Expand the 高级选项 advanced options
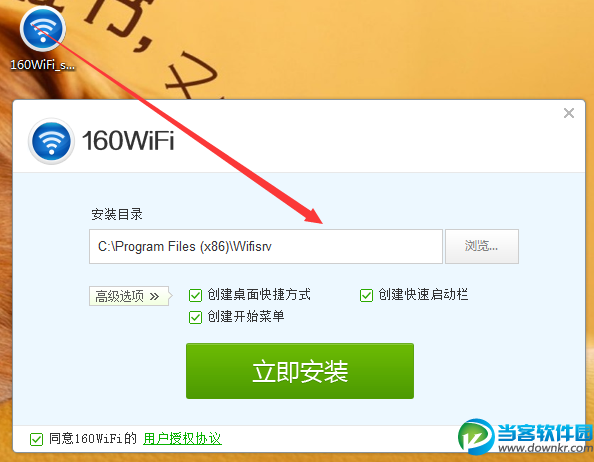The width and height of the screenshot is (594, 462). coord(129,296)
